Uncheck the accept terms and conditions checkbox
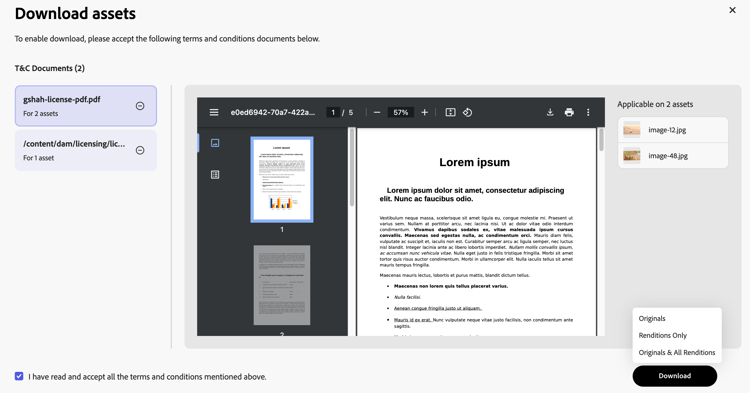 coord(19,376)
